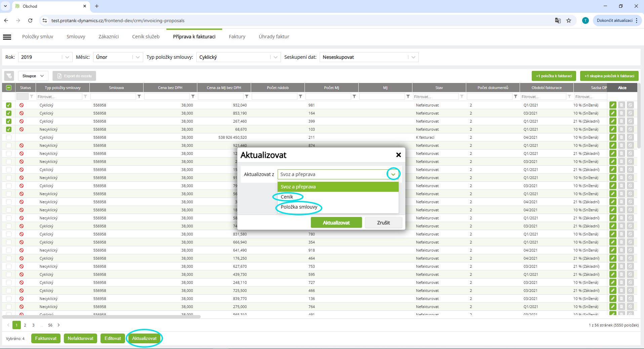This screenshot has height=349, width=644.
Task: Click document icon for row 267,460
Action: pos(621,121)
